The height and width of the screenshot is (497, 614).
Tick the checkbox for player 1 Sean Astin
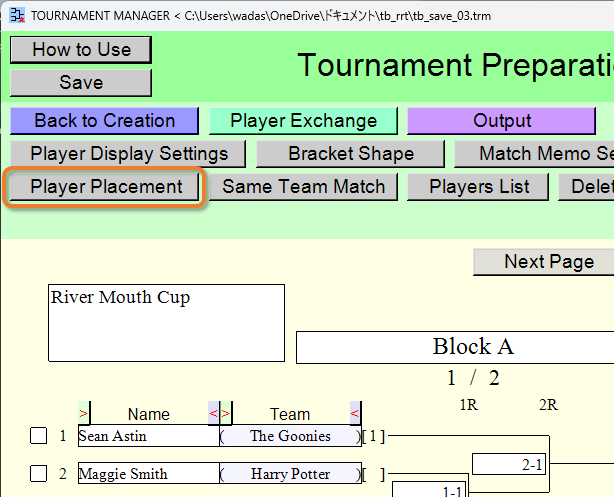(x=38, y=436)
